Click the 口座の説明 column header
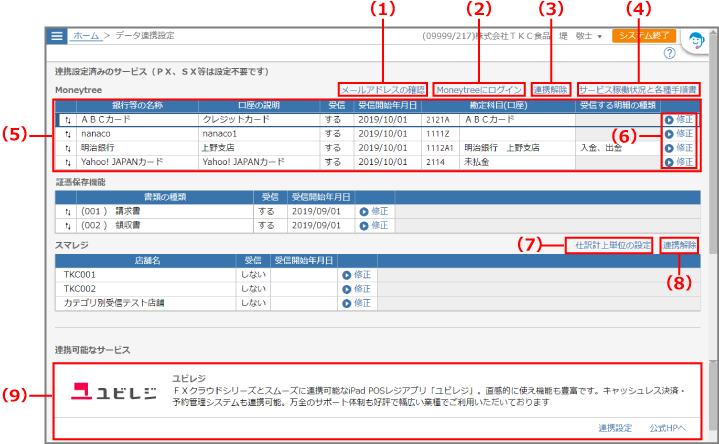Image resolution: width=719 pixels, height=444 pixels. pyautogui.click(x=259, y=105)
